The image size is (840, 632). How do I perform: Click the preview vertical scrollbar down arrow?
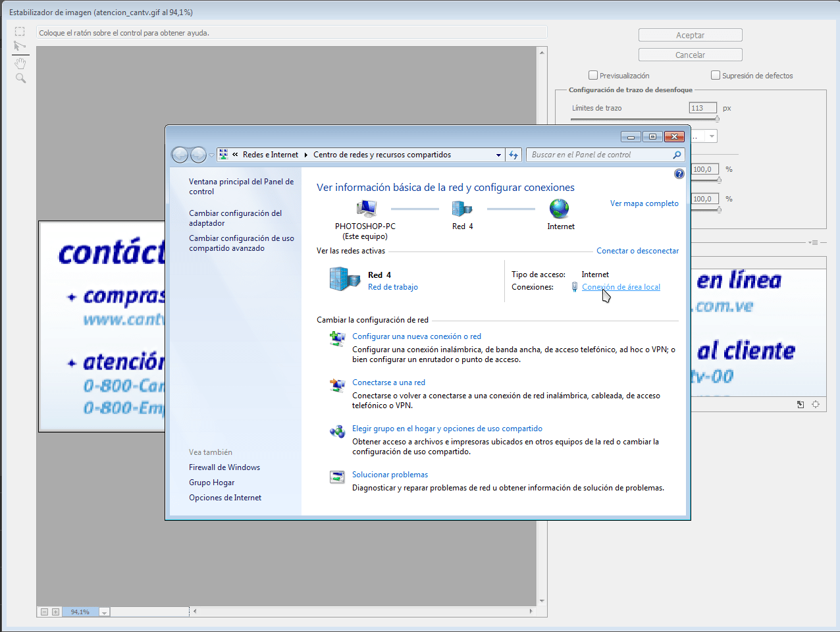pos(542,601)
